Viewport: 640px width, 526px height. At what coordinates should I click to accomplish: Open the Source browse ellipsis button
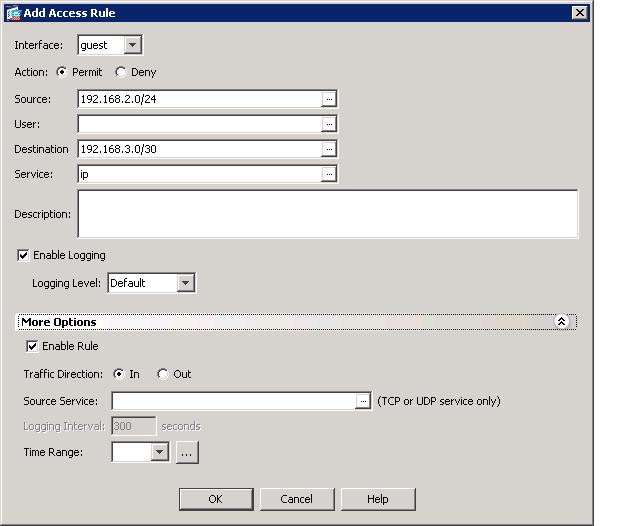click(329, 99)
